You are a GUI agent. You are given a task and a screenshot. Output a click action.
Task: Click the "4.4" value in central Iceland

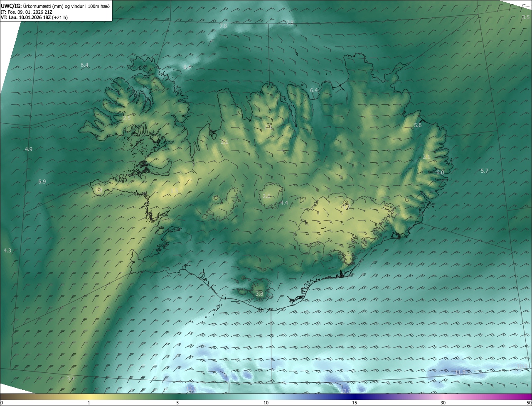click(284, 203)
